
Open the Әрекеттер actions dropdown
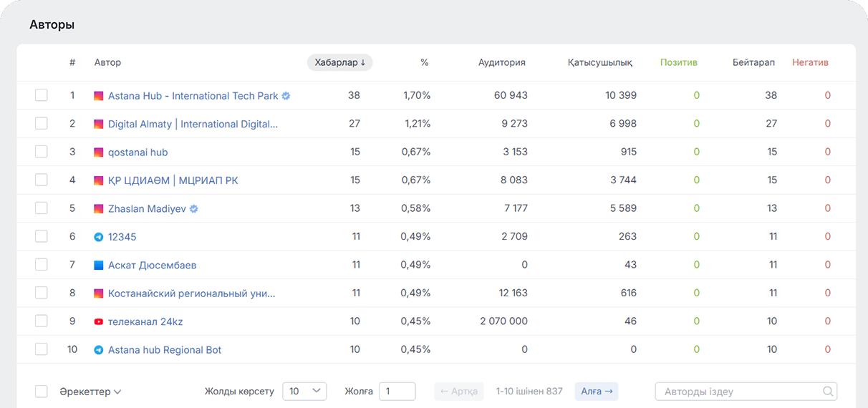click(x=90, y=392)
